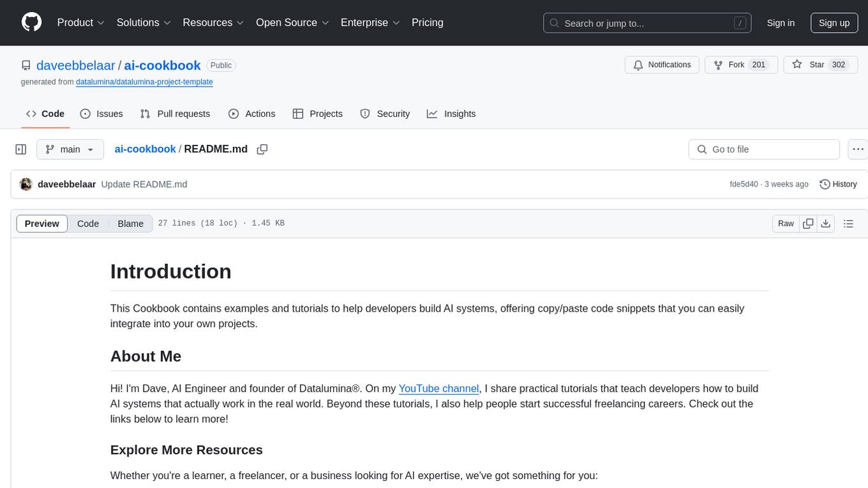This screenshot has width=868, height=488.
Task: Open the document outline icon
Action: (848, 224)
